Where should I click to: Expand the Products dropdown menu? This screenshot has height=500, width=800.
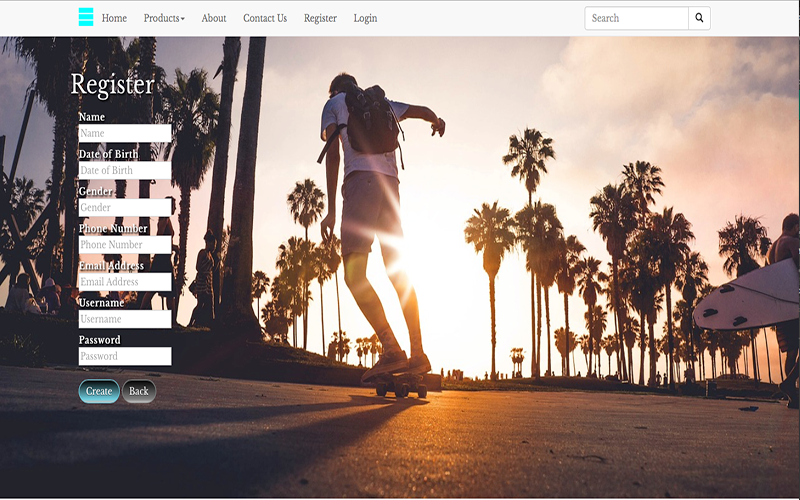click(x=164, y=18)
